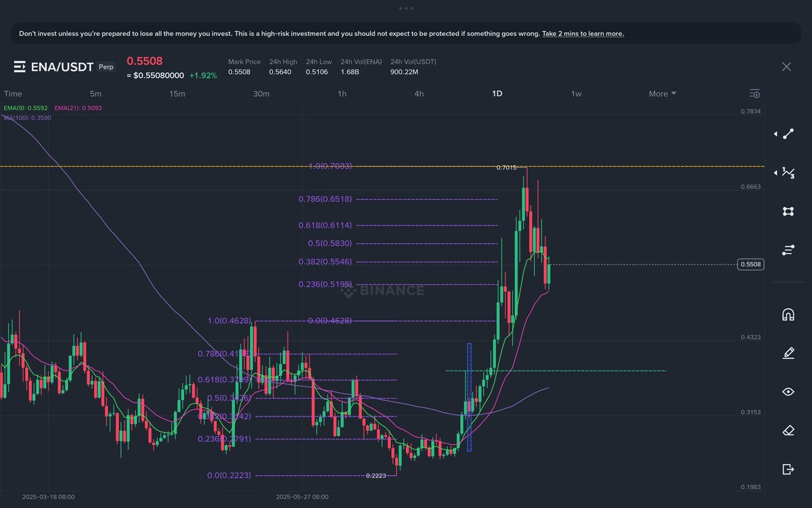Close the chart with X icon
Viewport: 812px width, 508px height.
[786, 66]
